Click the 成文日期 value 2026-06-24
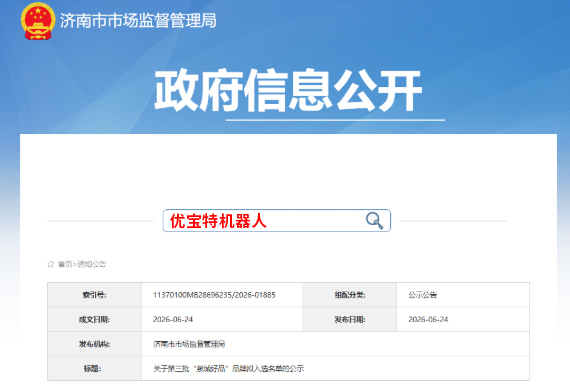The height and width of the screenshot is (390, 570). [x=173, y=319]
